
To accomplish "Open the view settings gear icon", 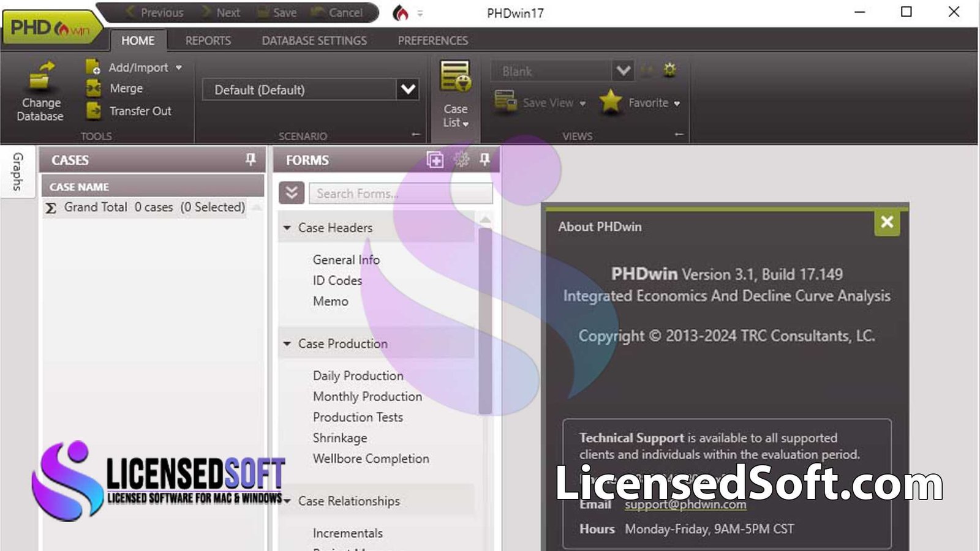I will click(669, 70).
